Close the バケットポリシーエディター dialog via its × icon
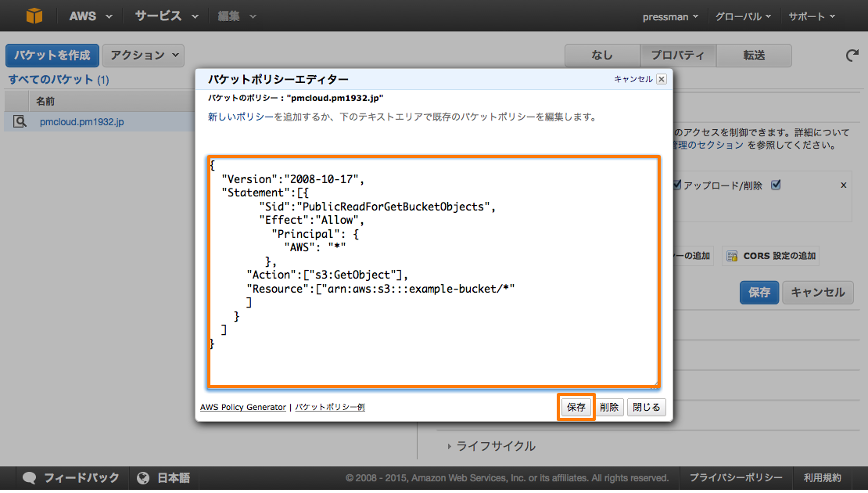Image resolution: width=868 pixels, height=493 pixels. 662,78
